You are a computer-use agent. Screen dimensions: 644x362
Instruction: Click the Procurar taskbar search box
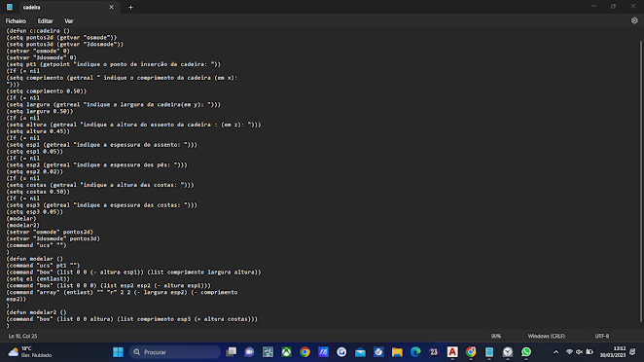point(175,352)
